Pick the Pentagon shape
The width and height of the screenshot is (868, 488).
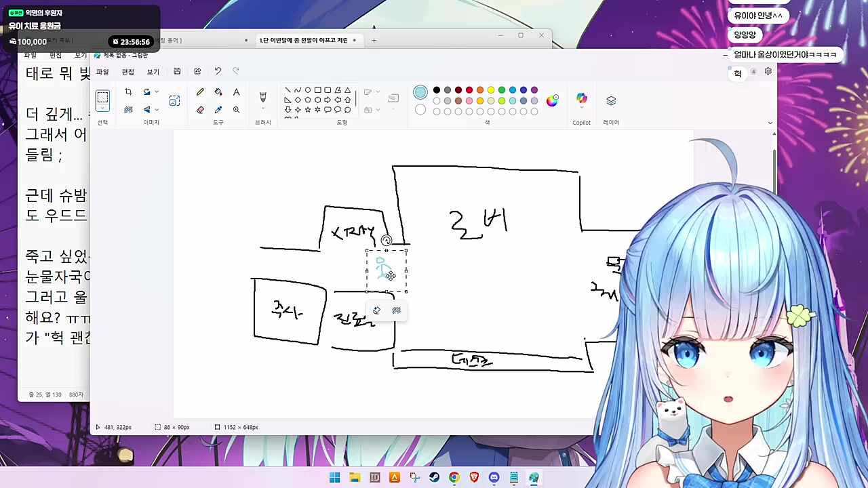pos(308,100)
